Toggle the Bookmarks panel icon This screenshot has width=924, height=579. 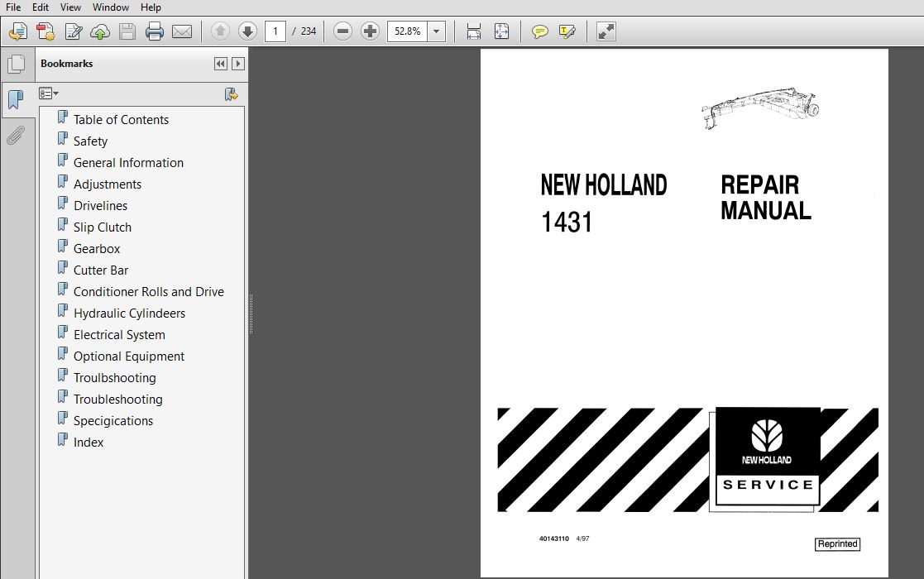click(x=17, y=99)
